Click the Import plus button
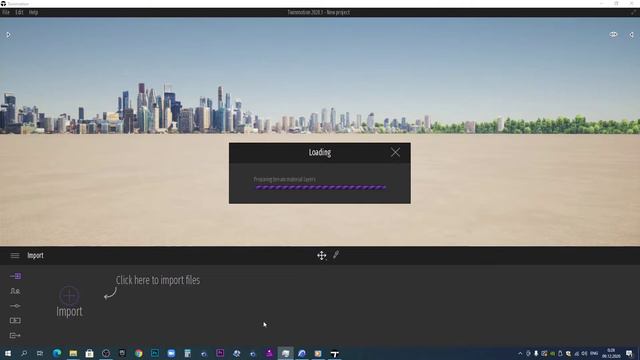Image resolution: width=640 pixels, height=360 pixels. (x=69, y=296)
